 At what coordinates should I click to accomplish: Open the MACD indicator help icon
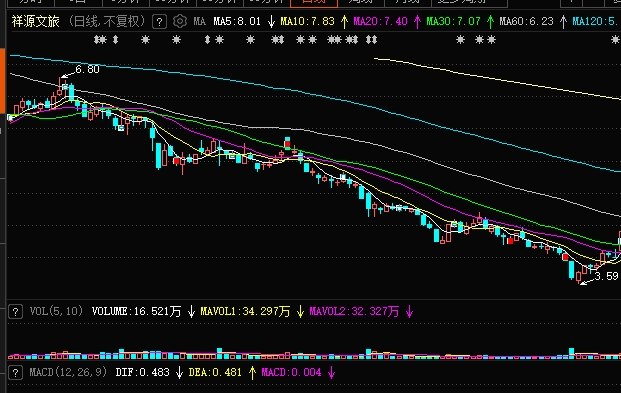click(15, 373)
